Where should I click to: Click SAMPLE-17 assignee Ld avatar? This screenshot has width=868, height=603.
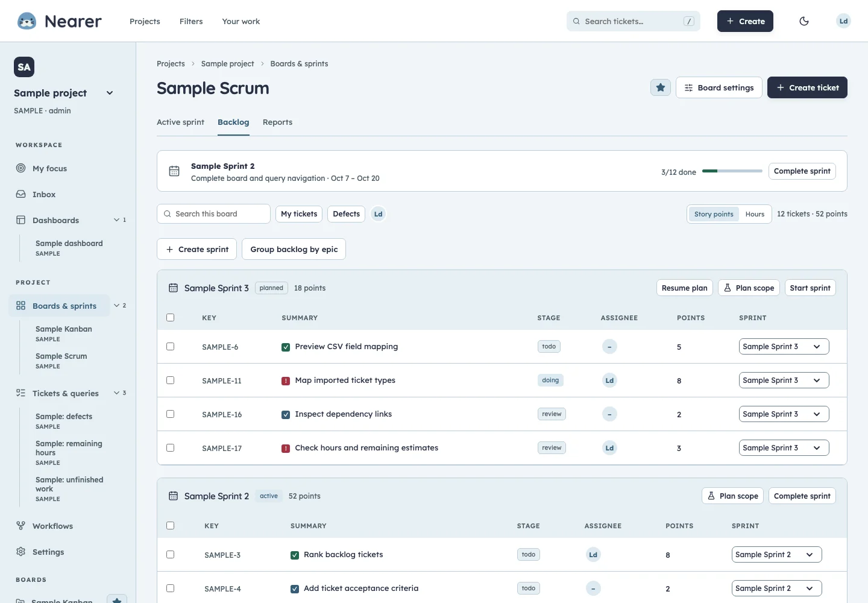coord(609,448)
